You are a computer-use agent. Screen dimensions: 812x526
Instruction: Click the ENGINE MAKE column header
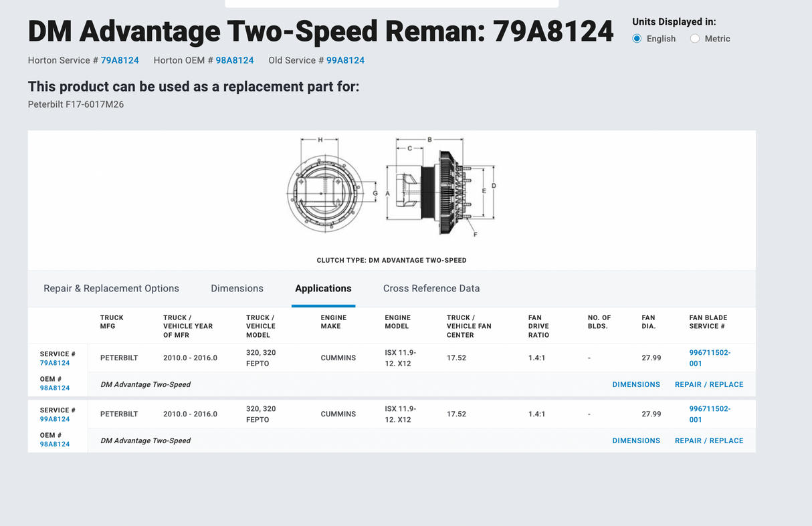point(334,322)
